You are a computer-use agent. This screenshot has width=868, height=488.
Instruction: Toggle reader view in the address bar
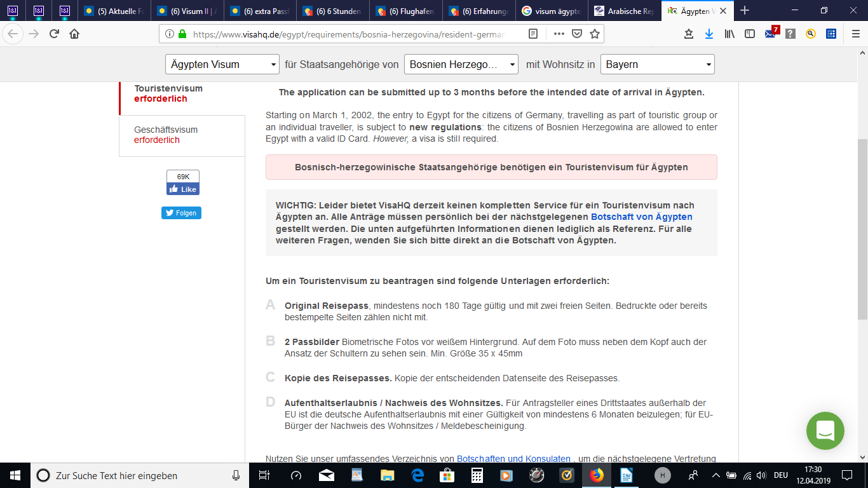pyautogui.click(x=533, y=34)
